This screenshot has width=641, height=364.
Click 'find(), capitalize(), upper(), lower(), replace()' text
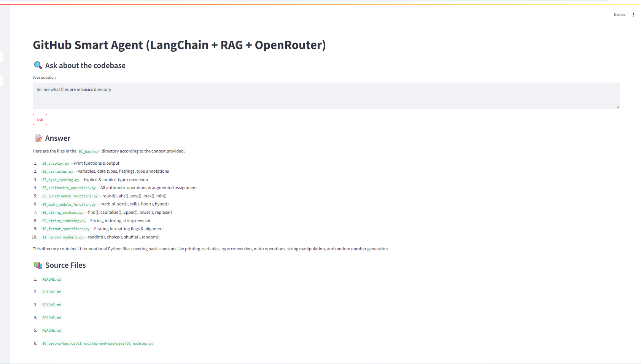pyautogui.click(x=130, y=212)
